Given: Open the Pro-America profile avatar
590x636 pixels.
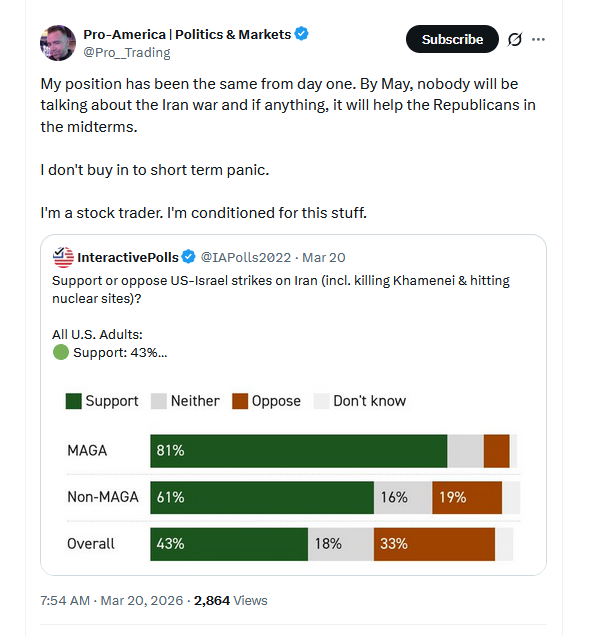Looking at the screenshot, I should 58,43.
